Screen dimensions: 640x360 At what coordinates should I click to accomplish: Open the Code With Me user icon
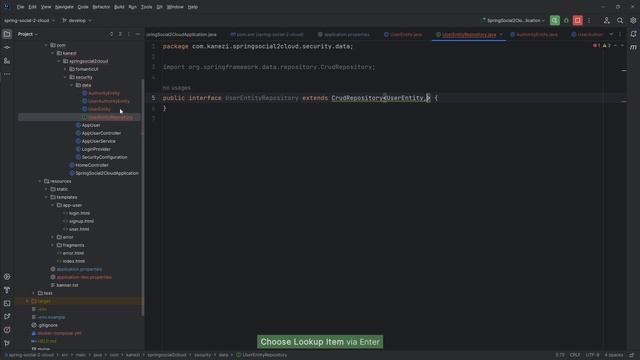(x=607, y=20)
